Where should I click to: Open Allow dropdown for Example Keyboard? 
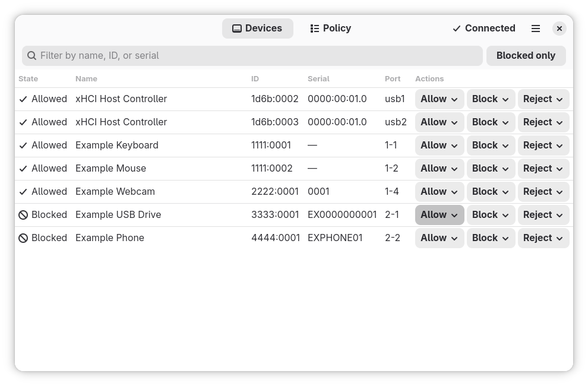pyautogui.click(x=440, y=145)
